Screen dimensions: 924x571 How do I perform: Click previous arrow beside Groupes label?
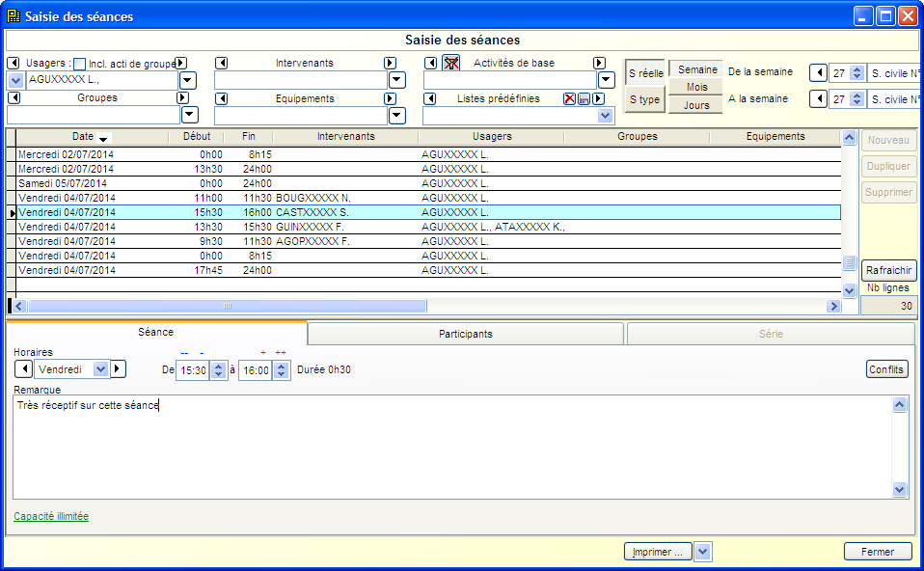pyautogui.click(x=14, y=97)
